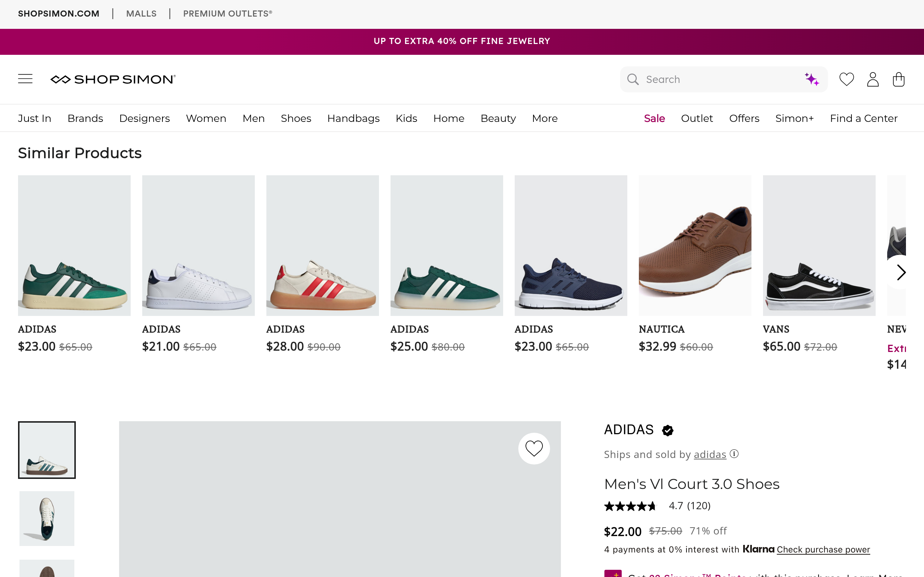Click the search magnifier icon

(x=633, y=79)
